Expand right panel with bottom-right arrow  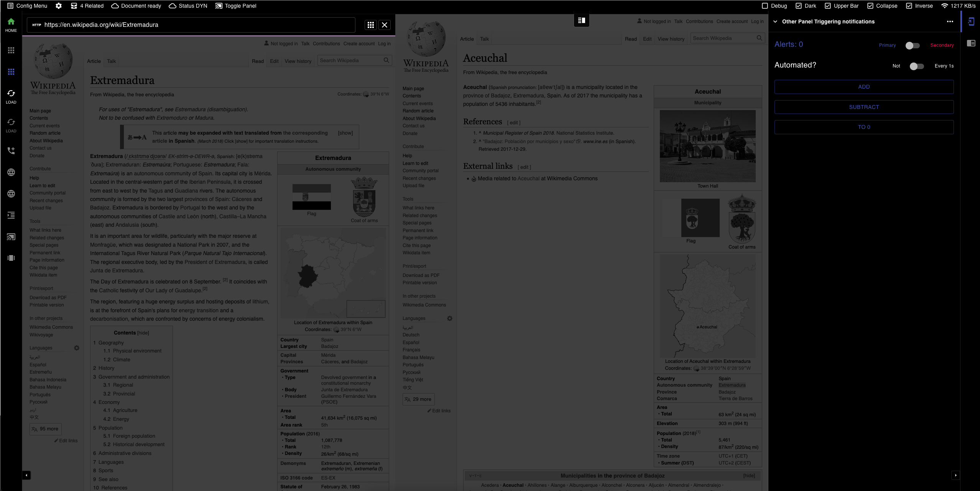(x=955, y=475)
